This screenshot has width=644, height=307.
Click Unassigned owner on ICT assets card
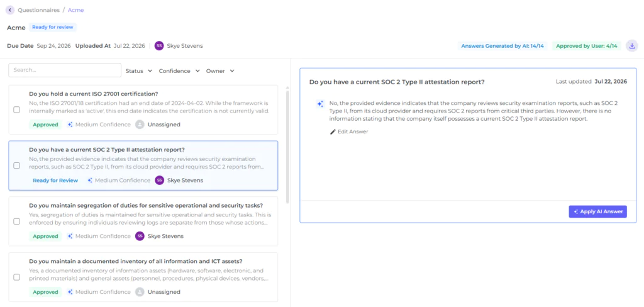click(164, 292)
